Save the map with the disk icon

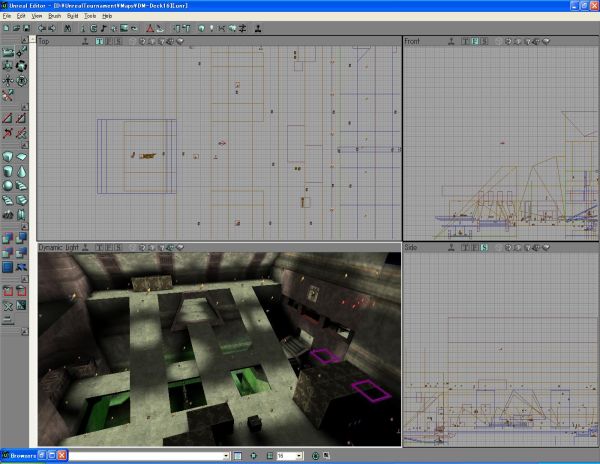(x=26, y=28)
